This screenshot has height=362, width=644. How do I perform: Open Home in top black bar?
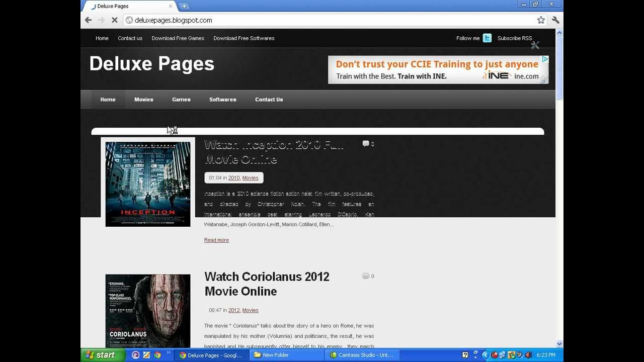click(x=102, y=38)
